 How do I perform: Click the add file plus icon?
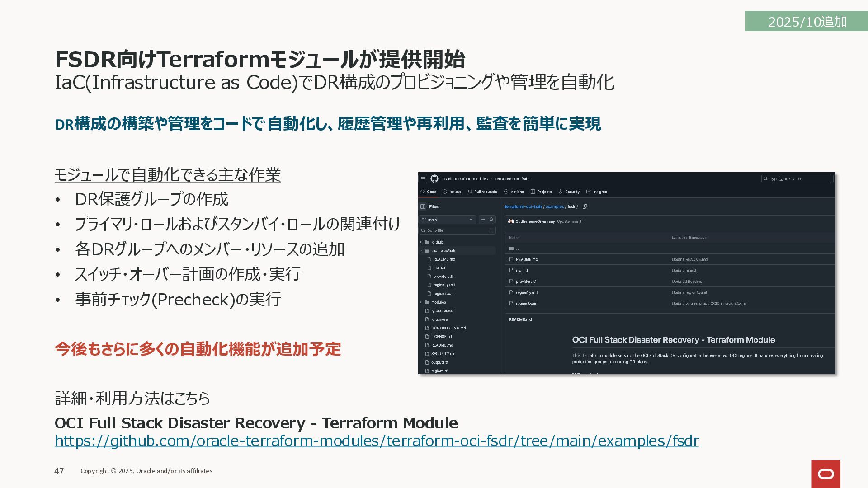483,220
